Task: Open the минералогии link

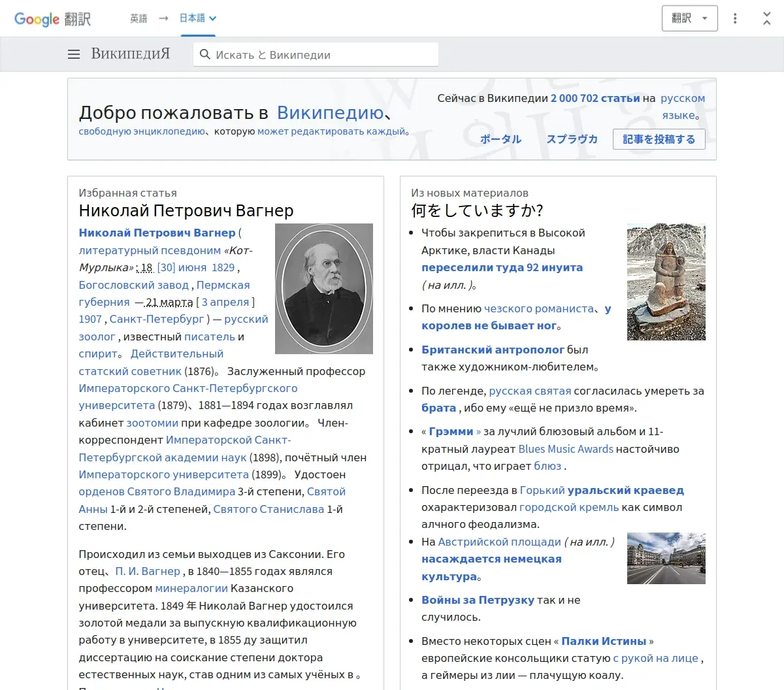Action: (191, 588)
